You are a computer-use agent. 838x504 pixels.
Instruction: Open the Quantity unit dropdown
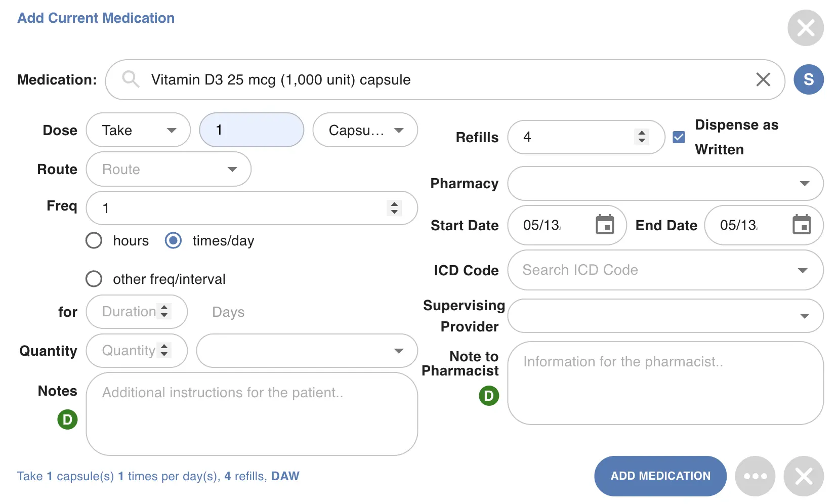[x=307, y=351]
